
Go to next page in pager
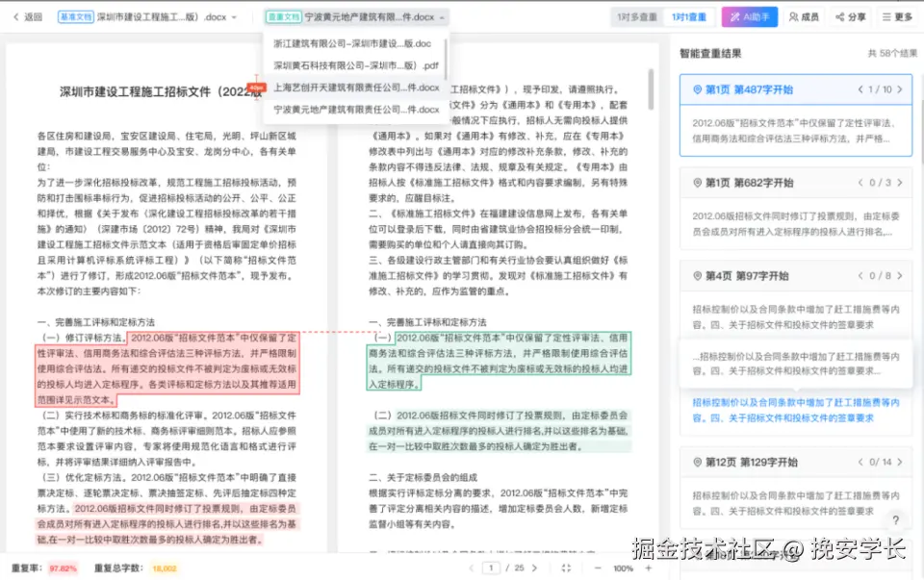coord(534,568)
